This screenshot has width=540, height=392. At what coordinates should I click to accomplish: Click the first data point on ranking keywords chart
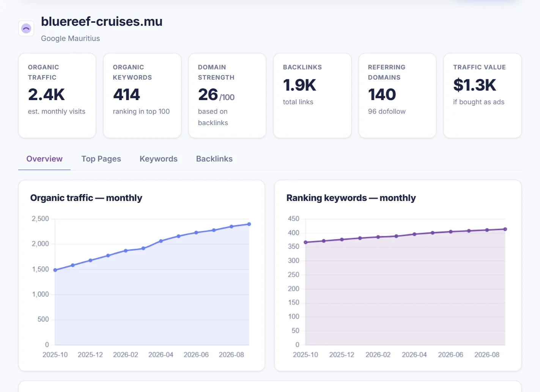[305, 242]
